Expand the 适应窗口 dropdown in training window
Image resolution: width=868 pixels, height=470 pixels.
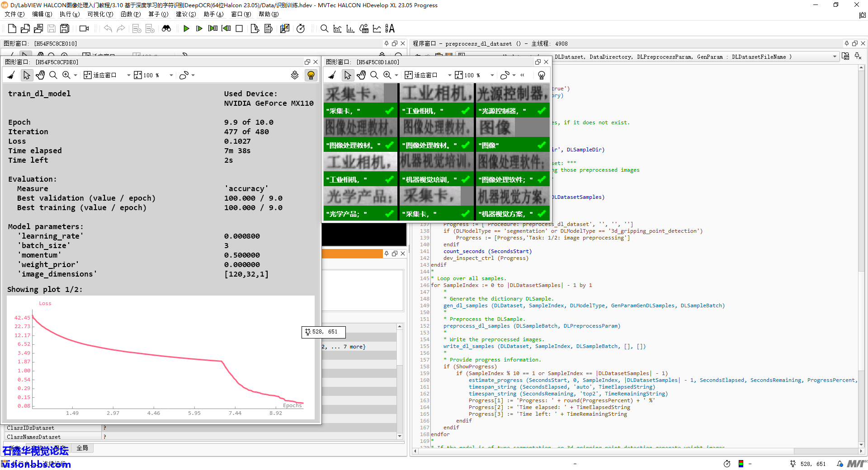[128, 75]
